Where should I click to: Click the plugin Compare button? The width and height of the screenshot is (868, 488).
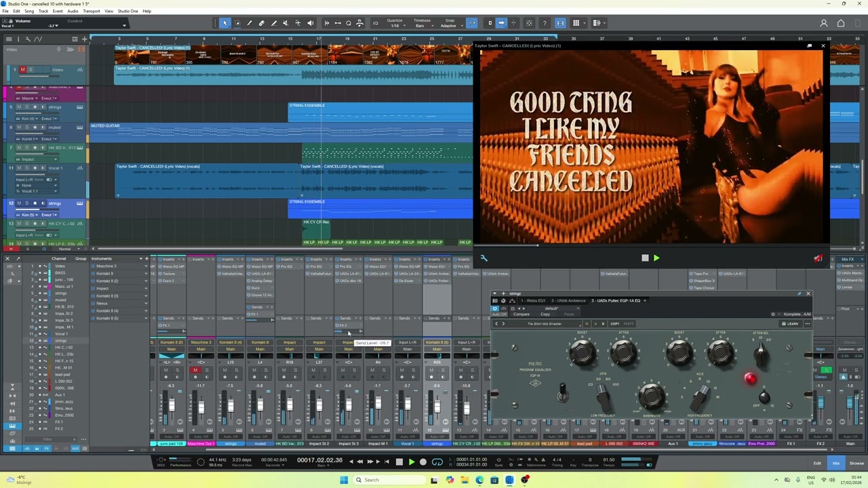pos(521,314)
